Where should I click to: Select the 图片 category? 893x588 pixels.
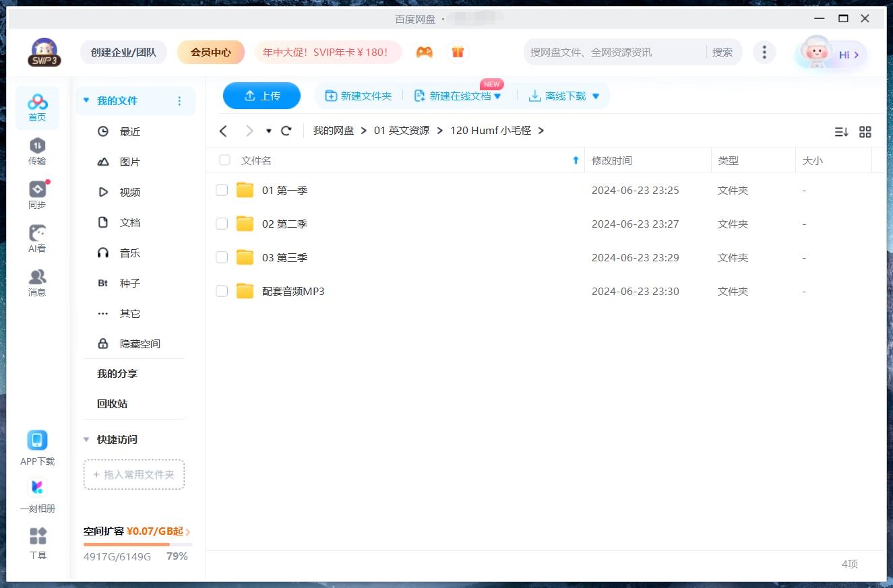pos(130,162)
